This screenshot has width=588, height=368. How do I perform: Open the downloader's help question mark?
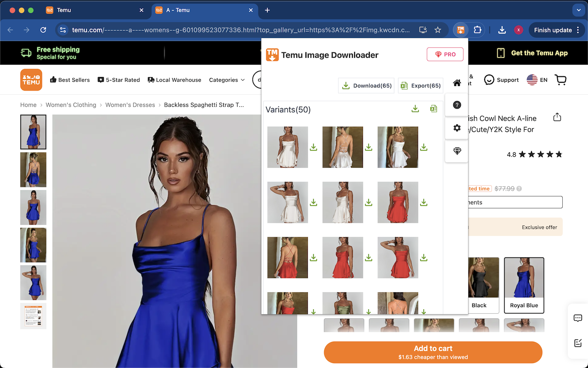tap(457, 105)
